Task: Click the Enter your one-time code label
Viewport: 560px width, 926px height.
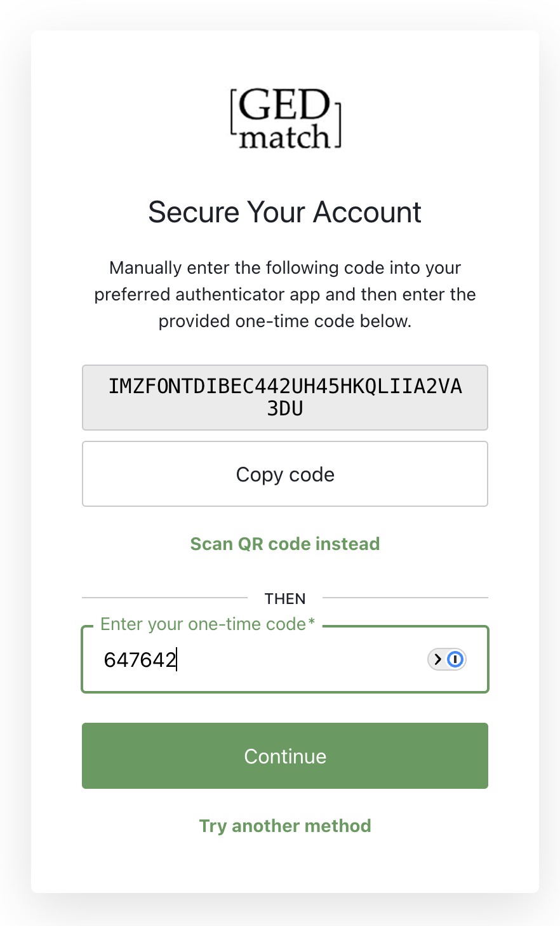Action: pos(203,624)
